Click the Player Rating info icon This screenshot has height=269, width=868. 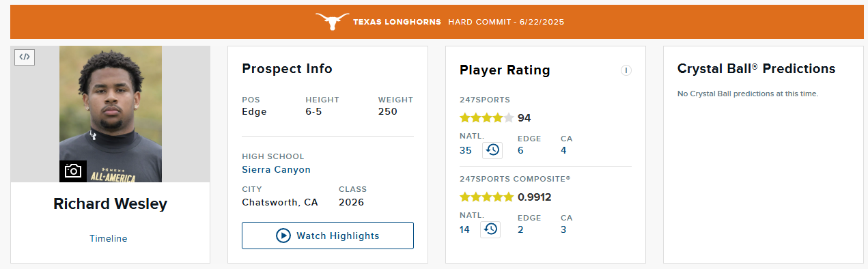pyautogui.click(x=626, y=70)
